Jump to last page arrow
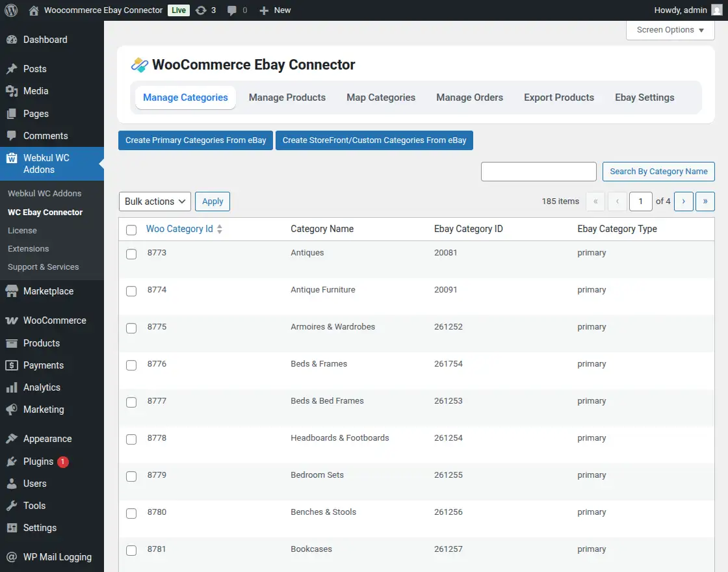 coord(705,201)
